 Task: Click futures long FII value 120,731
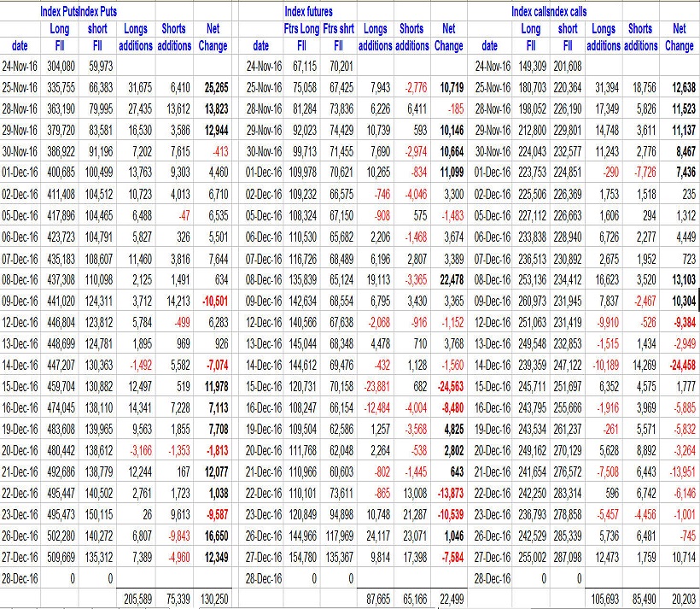click(x=303, y=386)
